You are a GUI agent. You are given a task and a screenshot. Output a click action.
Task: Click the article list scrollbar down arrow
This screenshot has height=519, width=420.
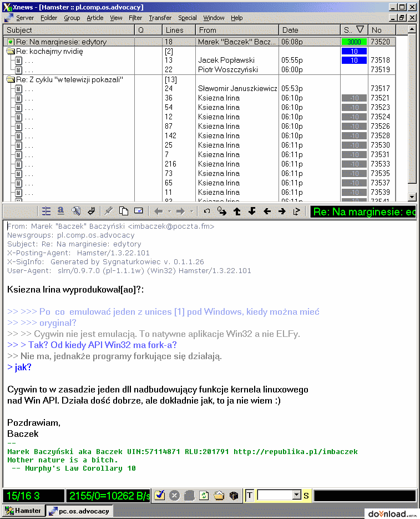(412, 196)
